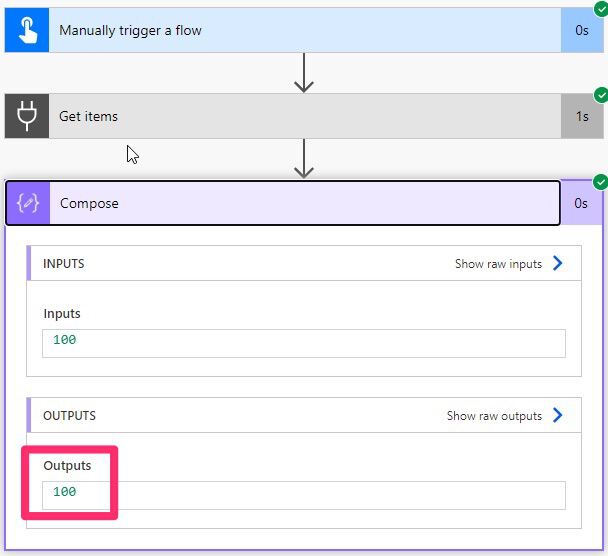Click the Inputs value field showing 100
Viewport: 608px width, 556px height.
pos(304,342)
